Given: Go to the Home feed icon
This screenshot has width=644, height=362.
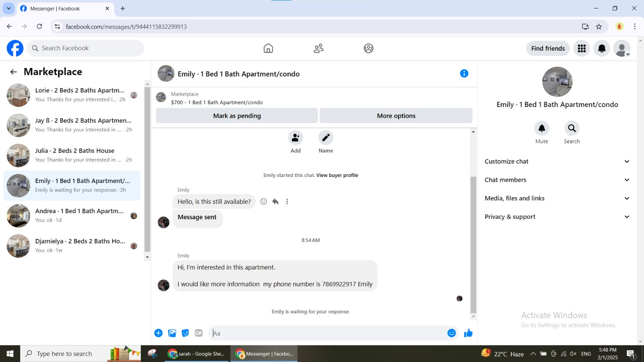Looking at the screenshot, I should (x=268, y=48).
